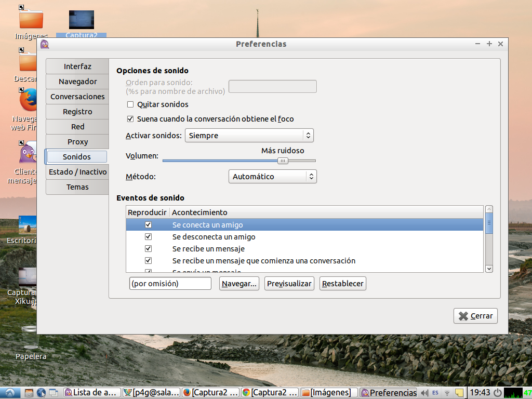Click the Orden para sonido input field
532x399 pixels.
click(x=273, y=87)
